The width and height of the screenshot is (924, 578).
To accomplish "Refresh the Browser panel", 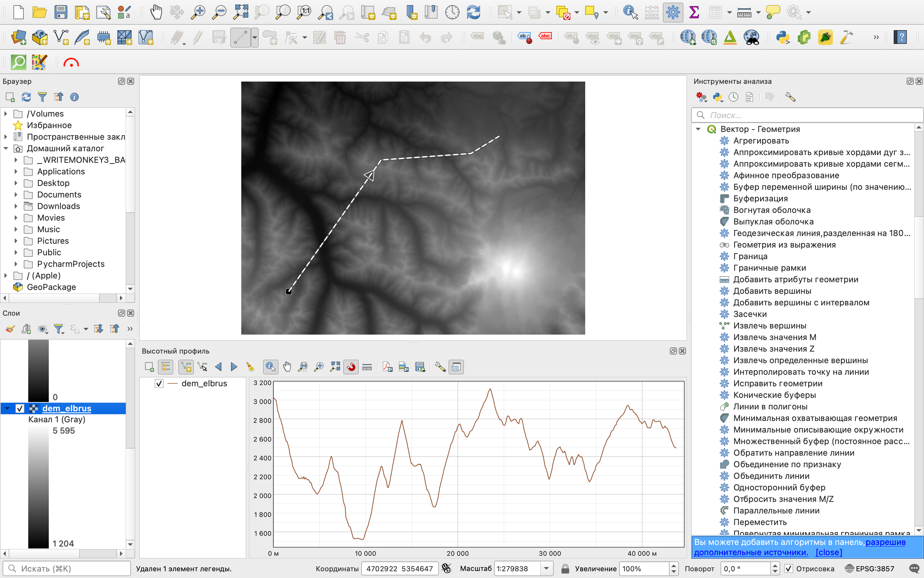I will tap(26, 97).
